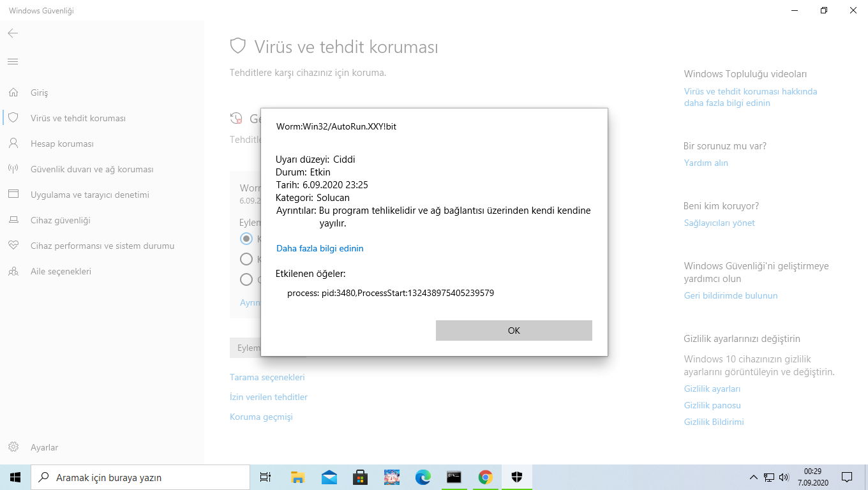Image resolution: width=868 pixels, height=490 pixels.
Task: Click the taskbar search box
Action: click(140, 477)
